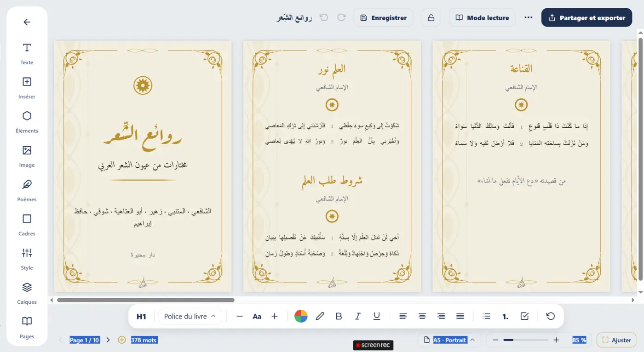Viewport: 644px width, 352px height.
Task: Expand the Police du livre font dropdown
Action: click(190, 316)
